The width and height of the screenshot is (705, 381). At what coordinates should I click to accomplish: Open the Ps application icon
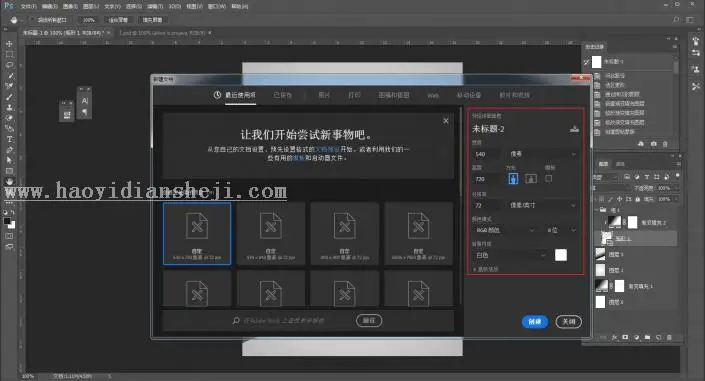9,6
